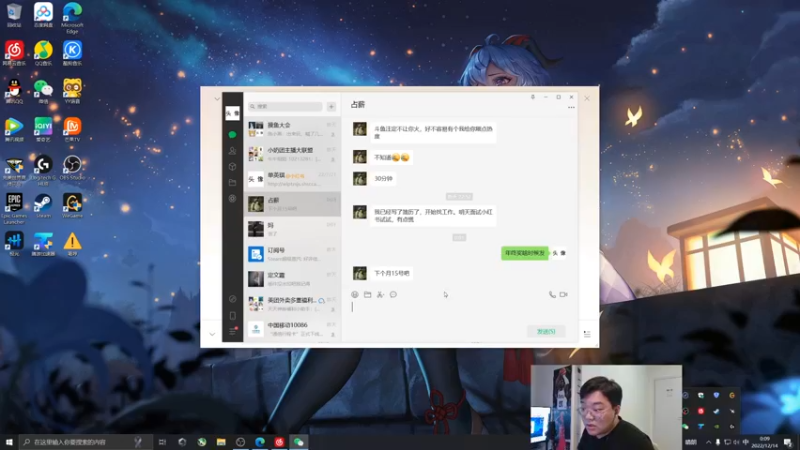Open the yellow warning triangle desktop icon

[x=72, y=244]
